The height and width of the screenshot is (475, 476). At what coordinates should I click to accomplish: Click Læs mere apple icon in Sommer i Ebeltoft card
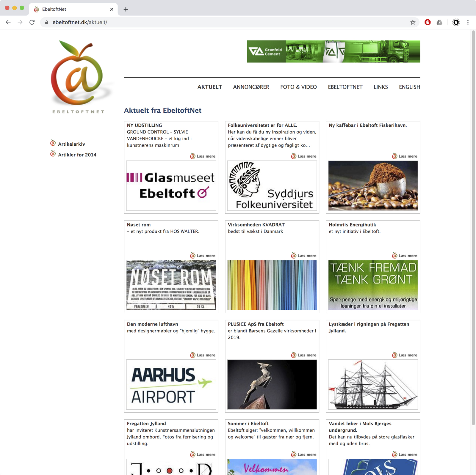[294, 454]
